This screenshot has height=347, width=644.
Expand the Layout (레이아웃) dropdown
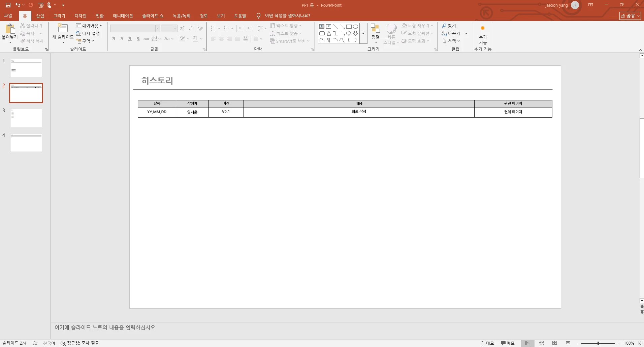click(x=89, y=26)
